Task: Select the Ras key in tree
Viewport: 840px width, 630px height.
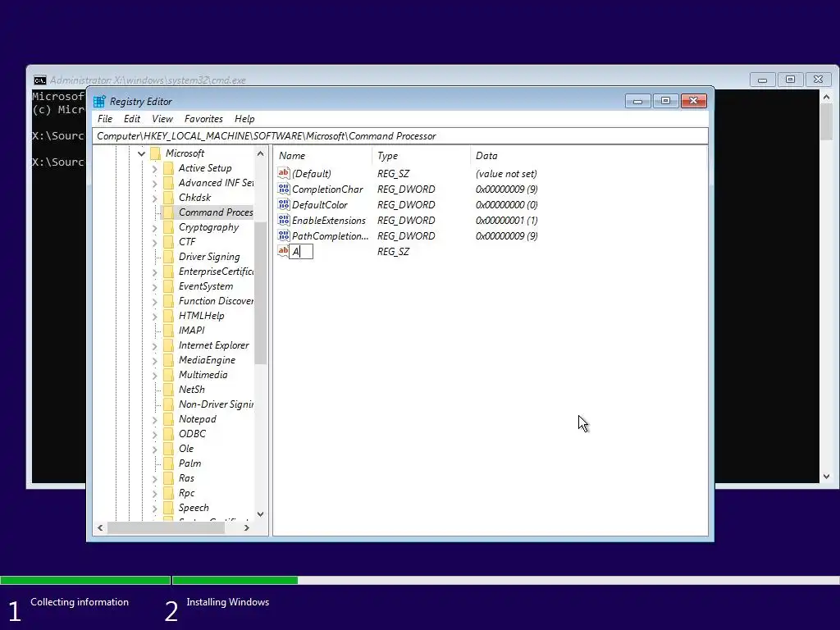Action: [186, 478]
